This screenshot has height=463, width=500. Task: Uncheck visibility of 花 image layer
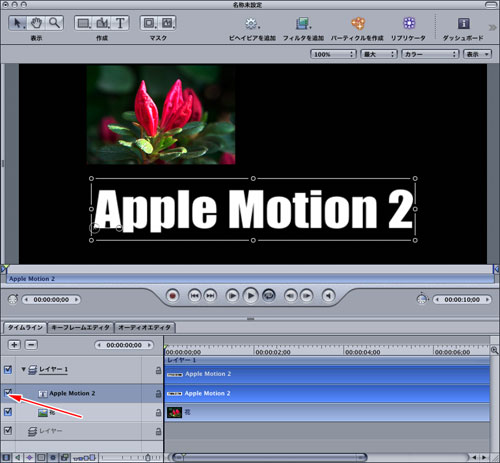pyautogui.click(x=8, y=412)
